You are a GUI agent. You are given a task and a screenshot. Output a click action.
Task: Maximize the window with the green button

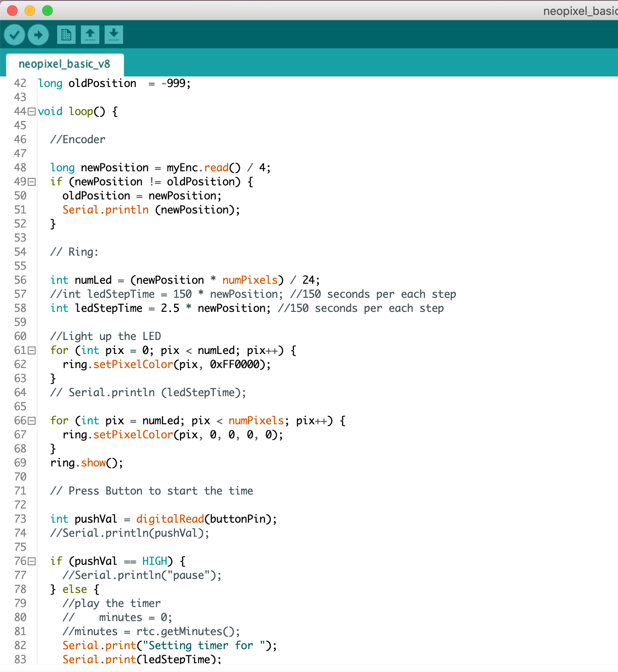(47, 11)
